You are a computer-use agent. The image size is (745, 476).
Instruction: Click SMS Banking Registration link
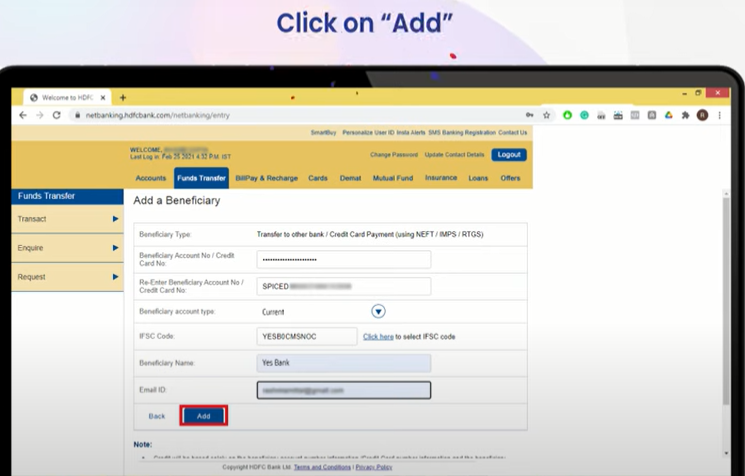pyautogui.click(x=462, y=133)
